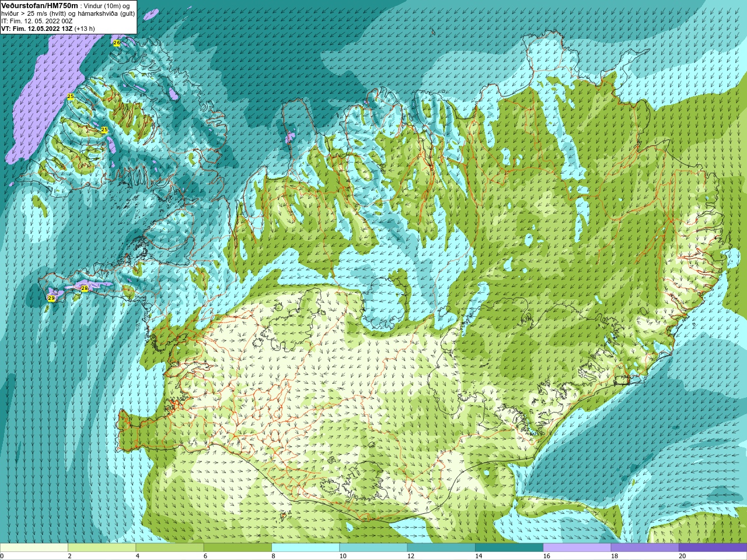The width and height of the screenshot is (747, 560).
Task: Pick the 2–4 m/s light green swatch
Action: (x=102, y=548)
